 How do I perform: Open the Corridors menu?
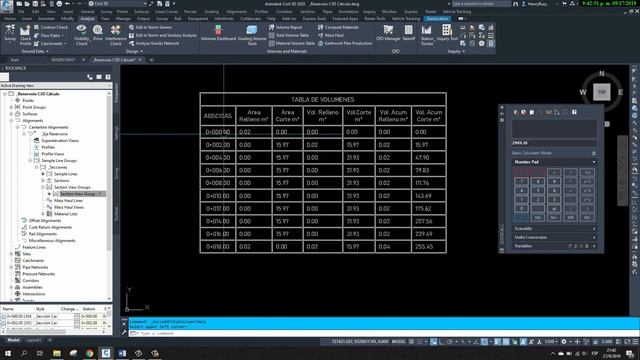coord(284,12)
